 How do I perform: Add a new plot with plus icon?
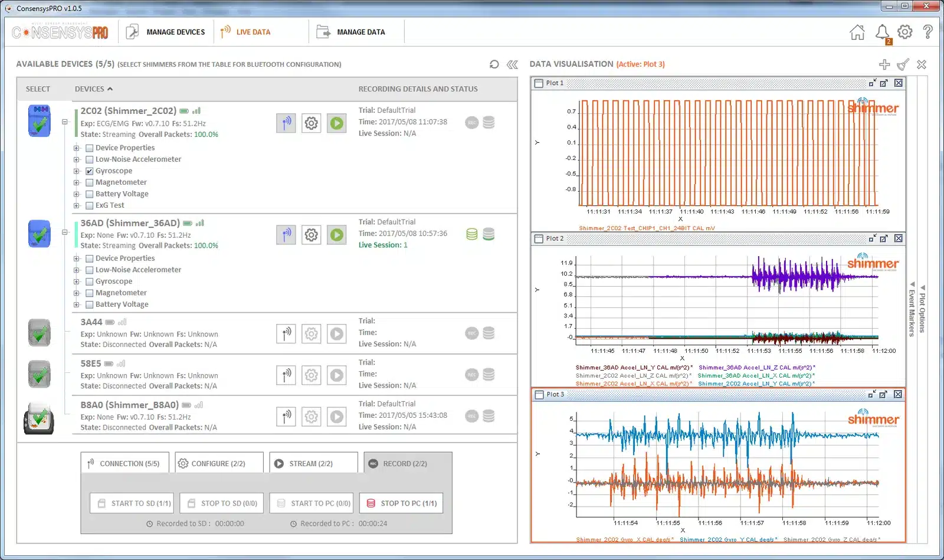(x=884, y=64)
